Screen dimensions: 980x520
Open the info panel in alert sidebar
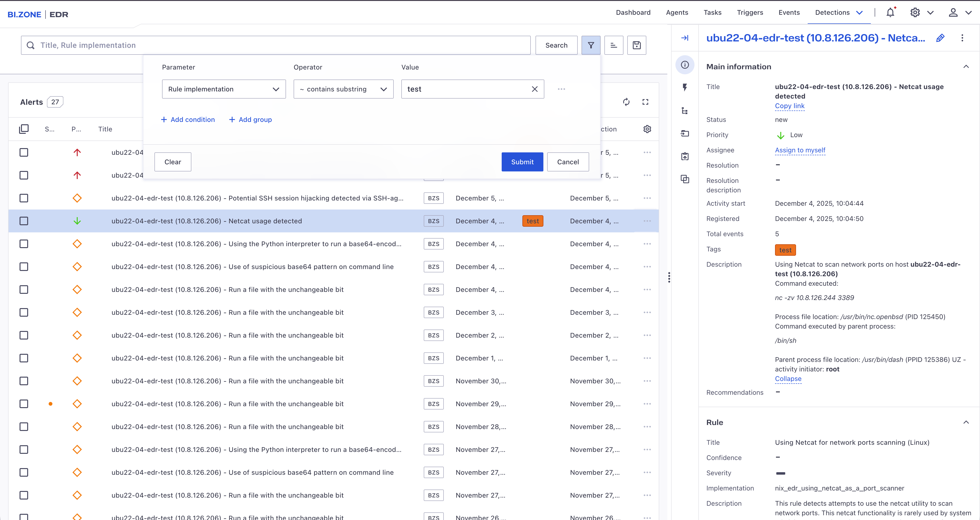(x=685, y=65)
